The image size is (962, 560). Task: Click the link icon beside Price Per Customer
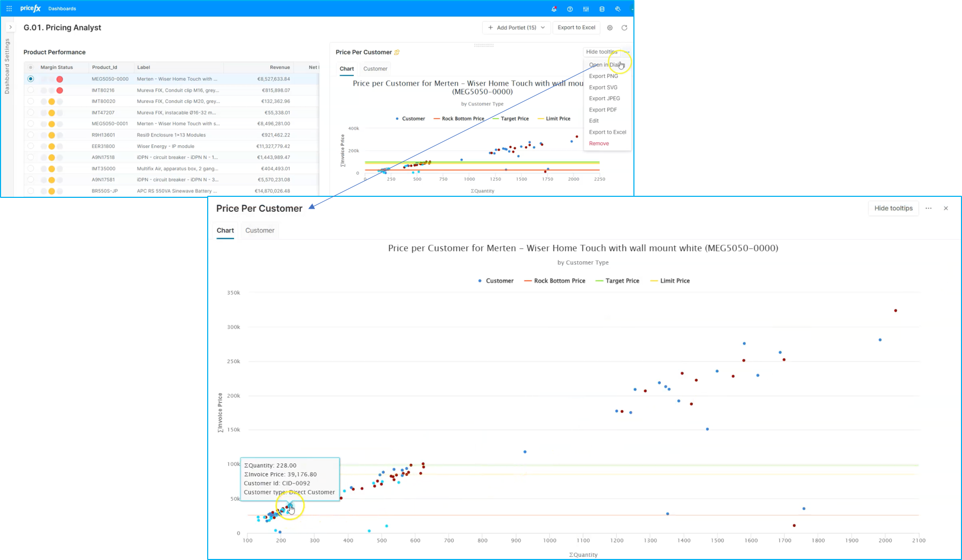coord(397,52)
